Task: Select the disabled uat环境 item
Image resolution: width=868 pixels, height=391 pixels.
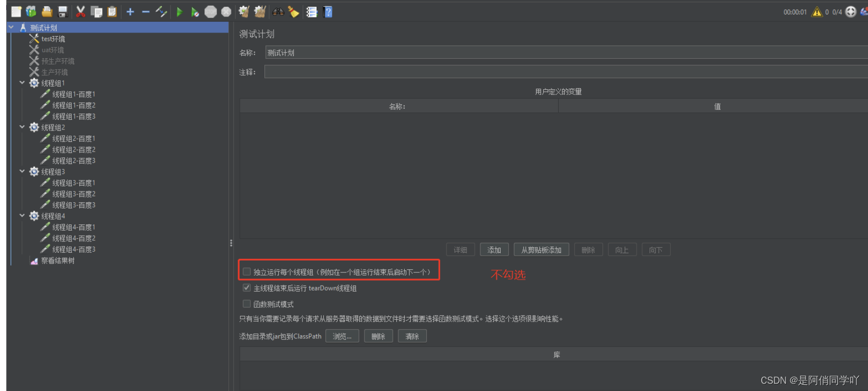Action: click(x=53, y=50)
